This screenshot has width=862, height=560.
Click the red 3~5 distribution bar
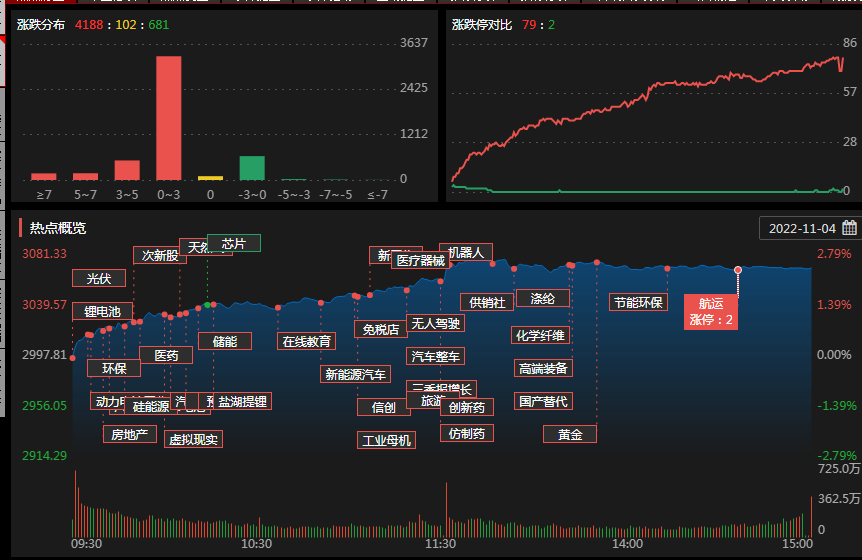tap(127, 170)
